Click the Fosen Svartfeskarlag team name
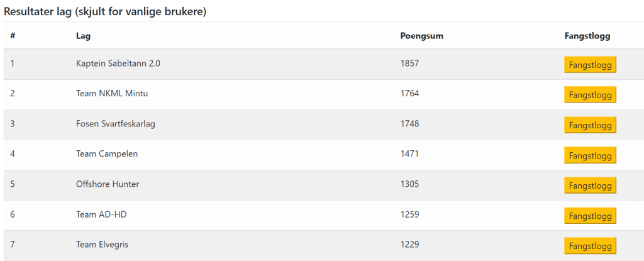 pyautogui.click(x=116, y=124)
